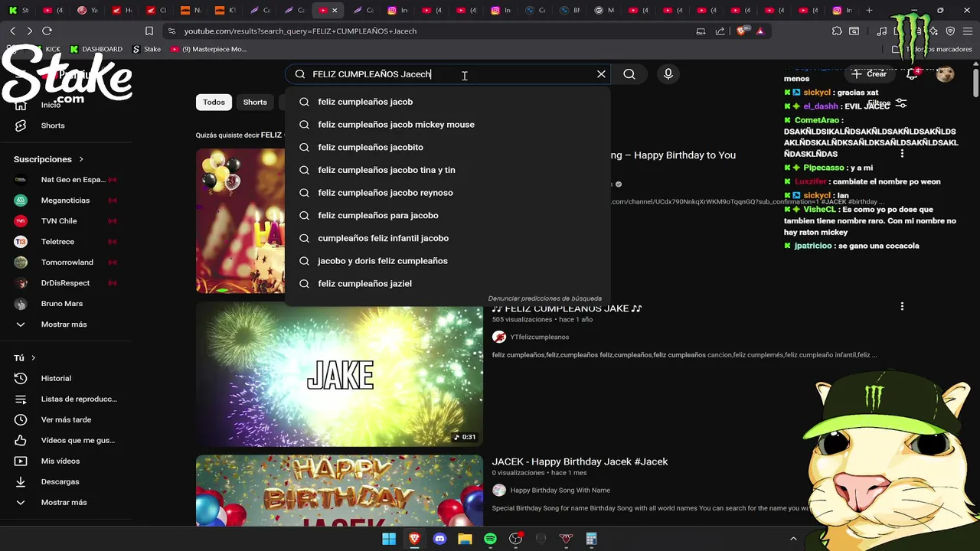Open Listas de reproducción playlist icon
The image size is (980, 551).
click(x=21, y=399)
